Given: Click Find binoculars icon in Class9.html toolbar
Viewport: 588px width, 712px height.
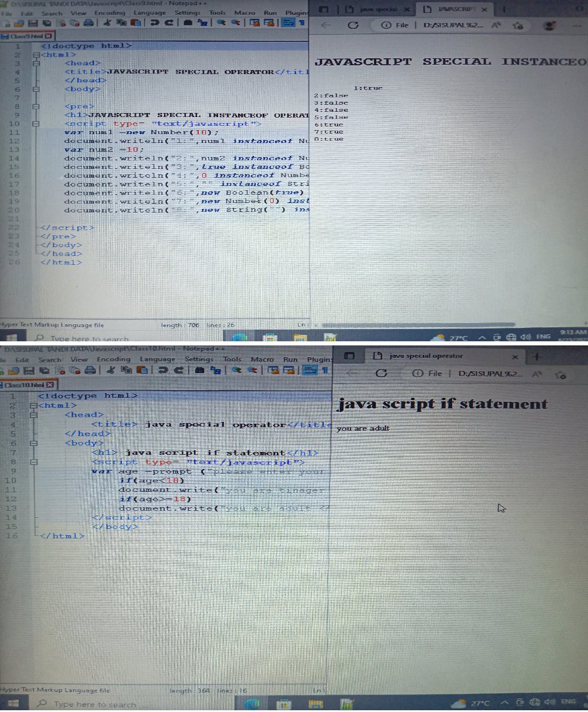Looking at the screenshot, I should tap(188, 23).
